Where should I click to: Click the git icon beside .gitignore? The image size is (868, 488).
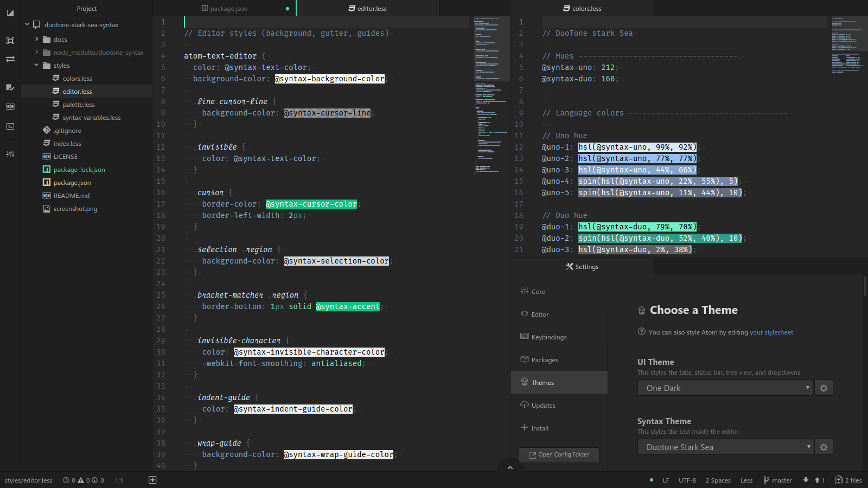(47, 130)
